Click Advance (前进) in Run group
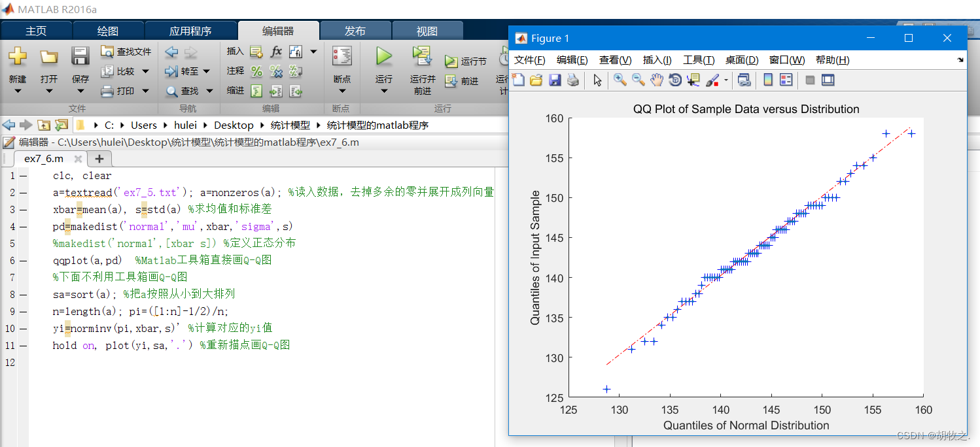980x447 pixels. pos(462,81)
